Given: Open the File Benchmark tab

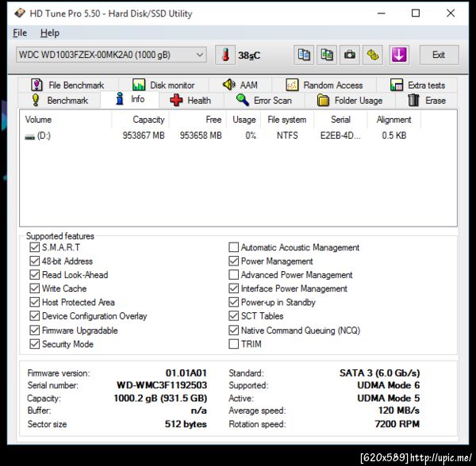Looking at the screenshot, I should [x=68, y=85].
